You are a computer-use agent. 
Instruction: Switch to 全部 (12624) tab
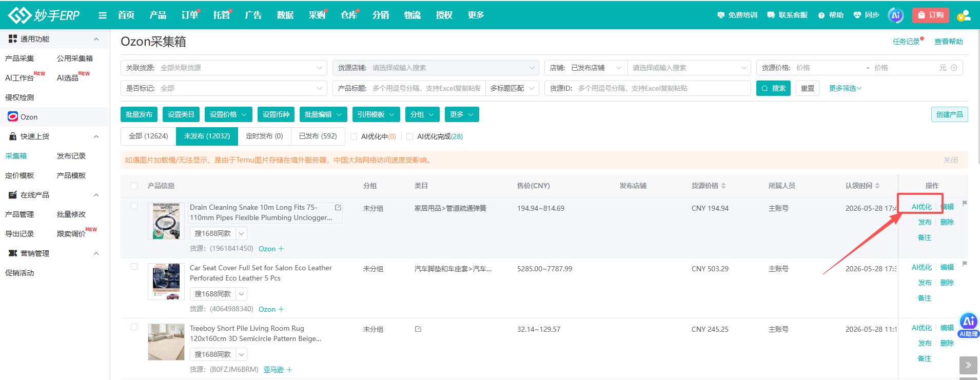pyautogui.click(x=148, y=136)
